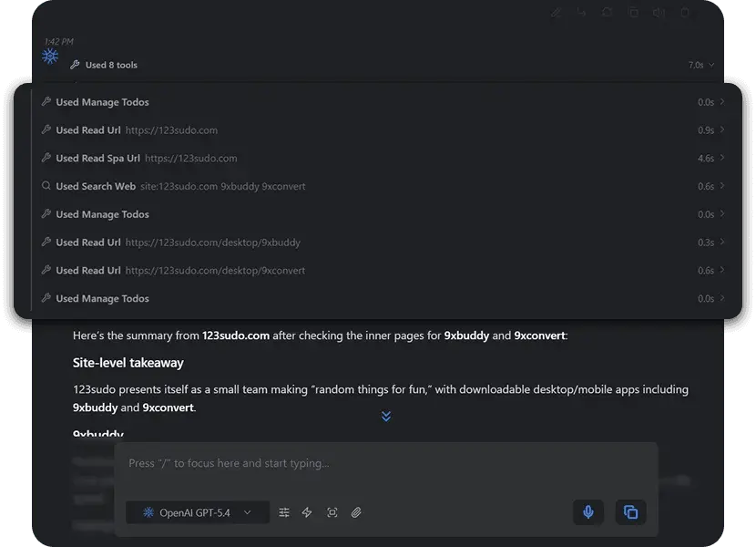Click the wrench icon beside Used 8 tools
Image resolution: width=756 pixels, height=547 pixels.
(x=75, y=65)
